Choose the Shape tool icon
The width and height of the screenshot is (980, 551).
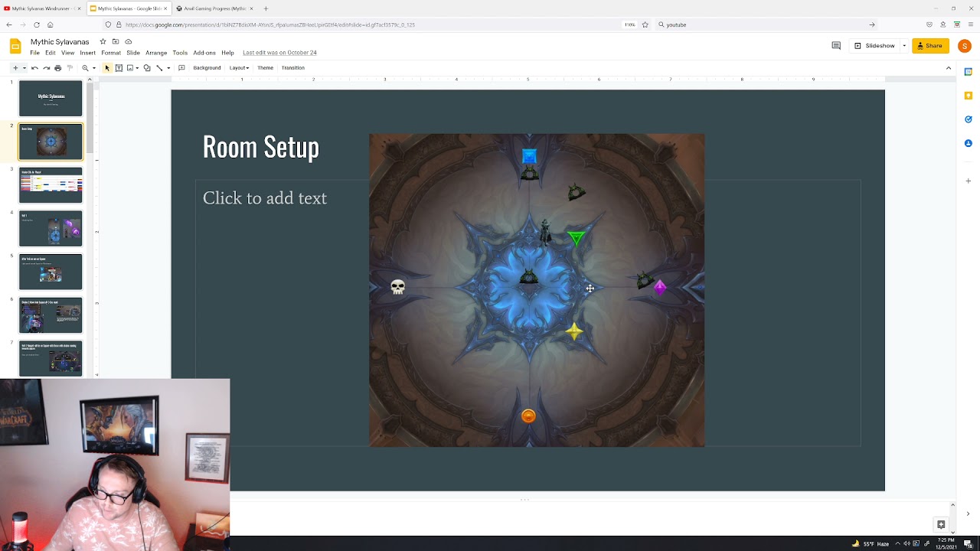point(147,68)
